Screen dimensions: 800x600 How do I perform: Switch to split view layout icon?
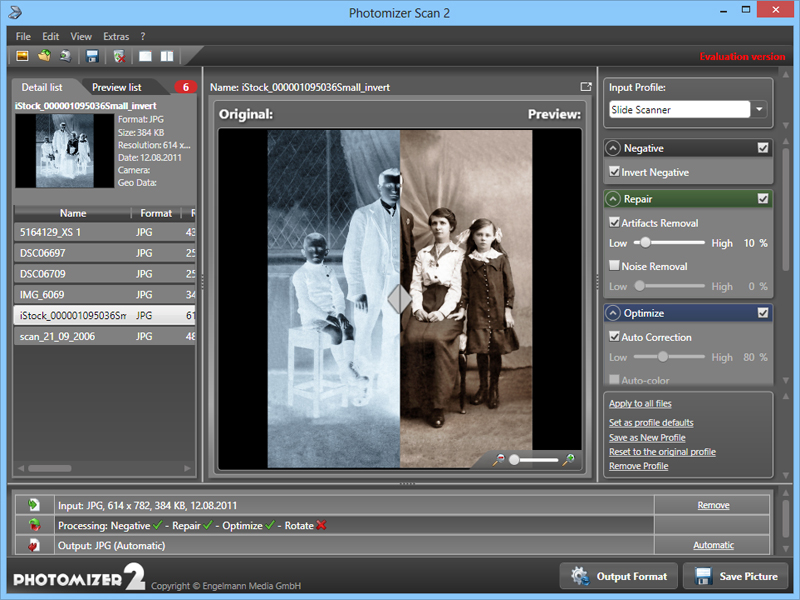click(167, 56)
